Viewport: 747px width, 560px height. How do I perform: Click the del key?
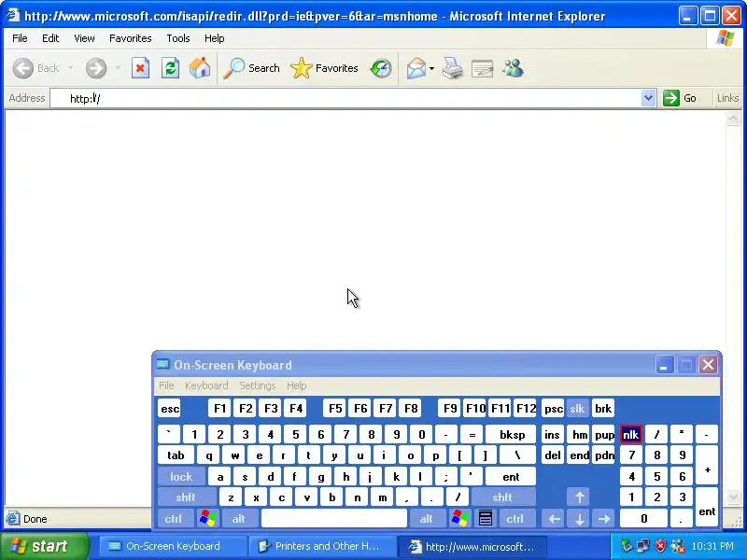click(x=553, y=455)
